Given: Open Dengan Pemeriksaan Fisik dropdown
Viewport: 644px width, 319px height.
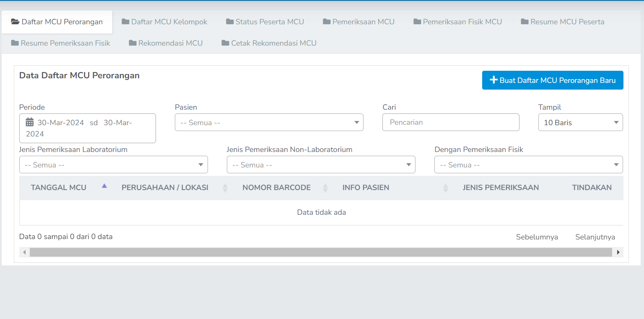Looking at the screenshot, I should [529, 165].
